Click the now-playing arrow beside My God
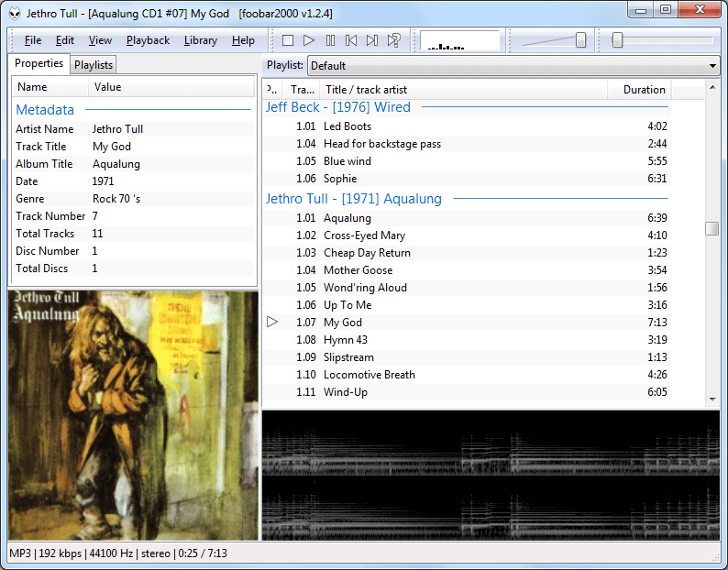728x570 pixels. (272, 322)
